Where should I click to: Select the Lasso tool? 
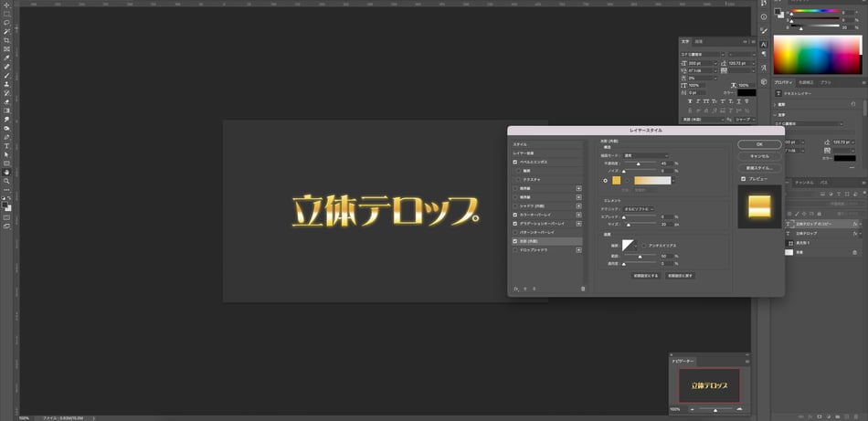(6, 23)
